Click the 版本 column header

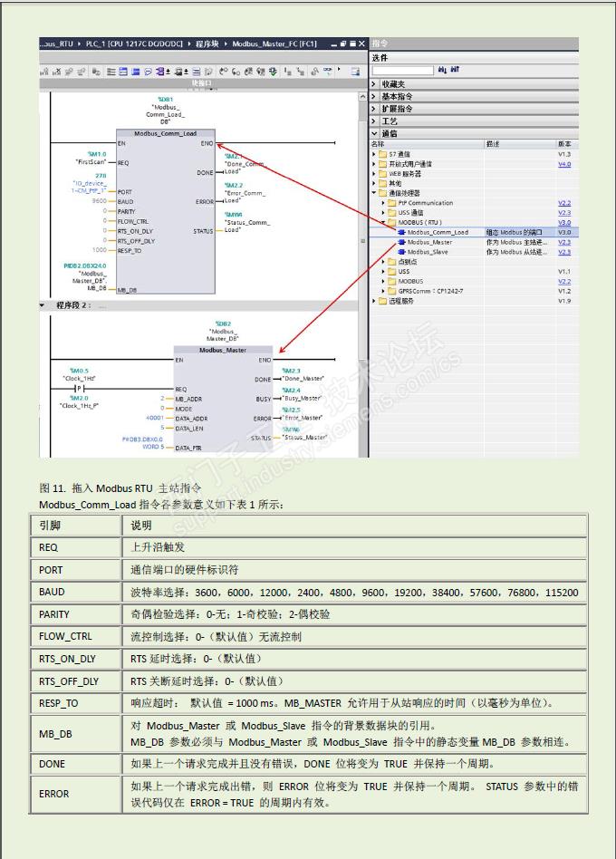pyautogui.click(x=564, y=143)
